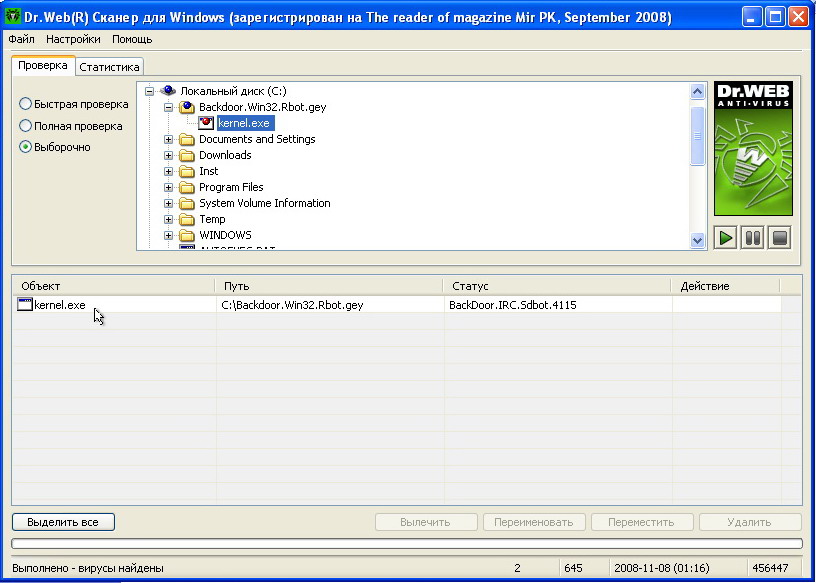Click the kernel.exe name in results list
This screenshot has width=816, height=583.
tap(60, 305)
